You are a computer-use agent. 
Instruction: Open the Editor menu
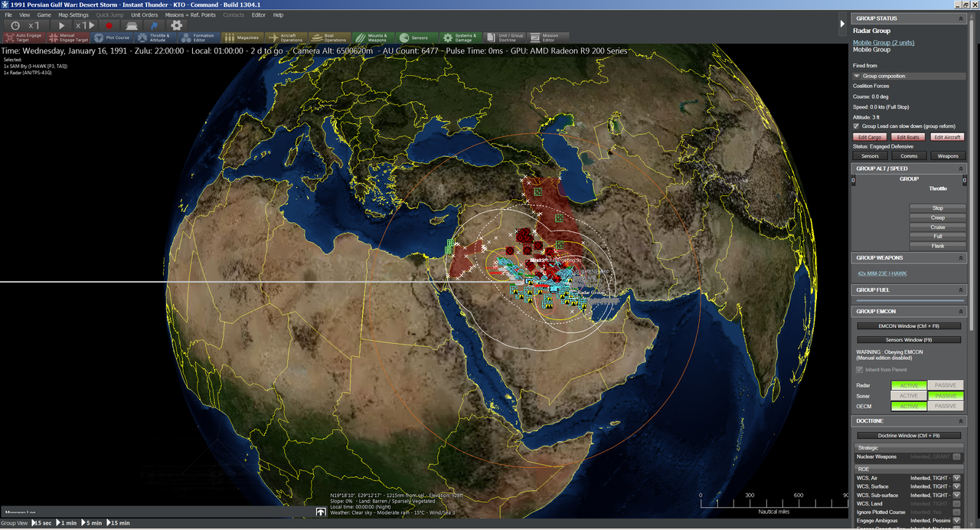click(259, 15)
